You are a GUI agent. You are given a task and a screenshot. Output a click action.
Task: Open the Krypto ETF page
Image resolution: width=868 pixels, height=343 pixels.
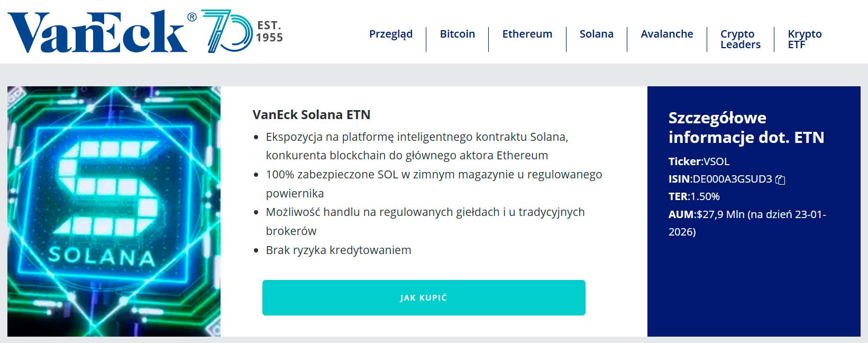click(805, 39)
